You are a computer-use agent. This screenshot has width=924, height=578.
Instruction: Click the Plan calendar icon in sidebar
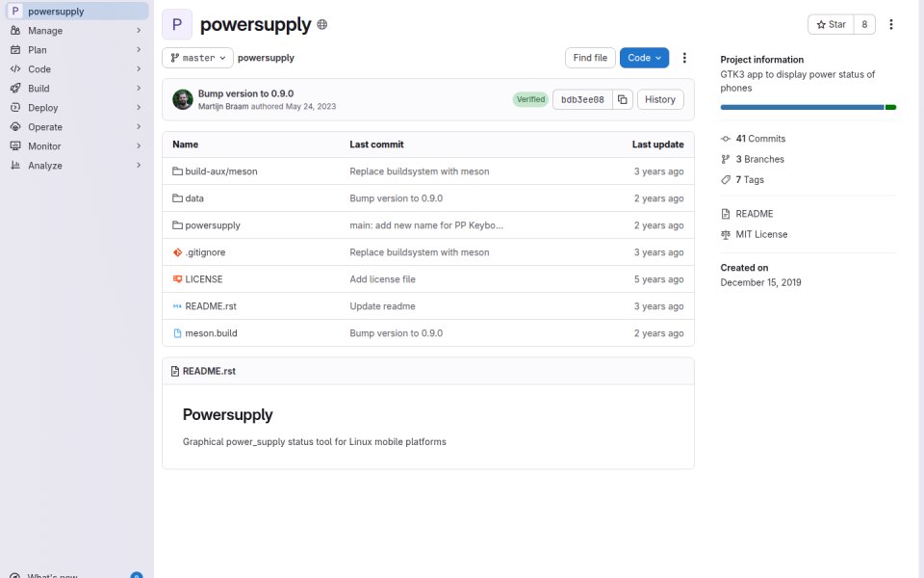pos(15,50)
